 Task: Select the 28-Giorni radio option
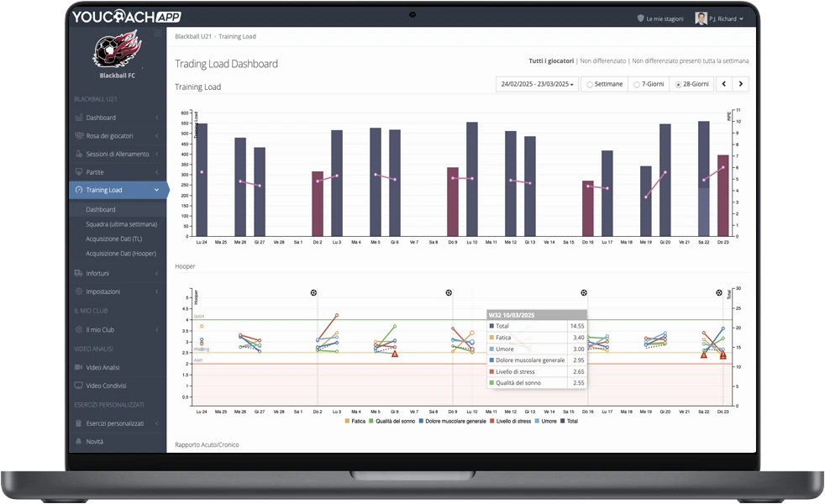click(x=679, y=85)
